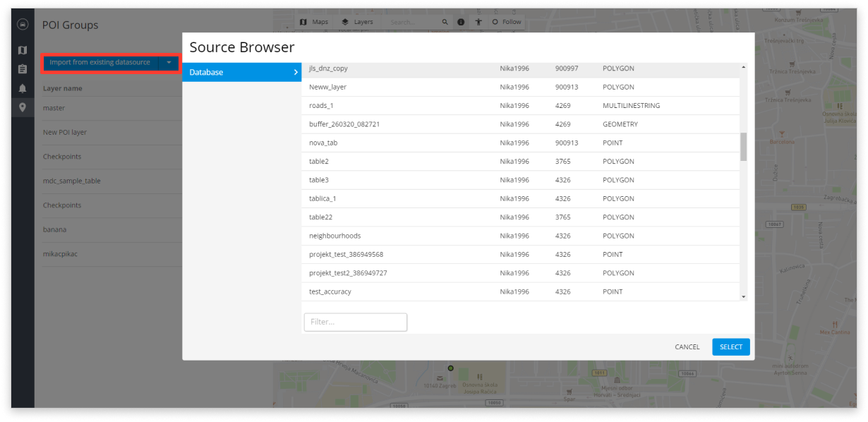
Task: Click the info circle icon in the map toolbar
Action: coord(461,22)
